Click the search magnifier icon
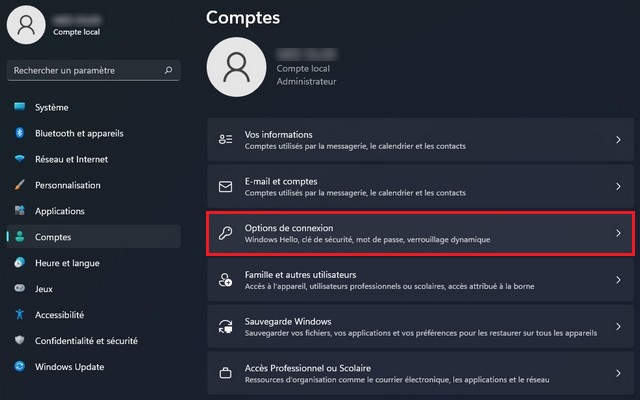 tap(169, 71)
